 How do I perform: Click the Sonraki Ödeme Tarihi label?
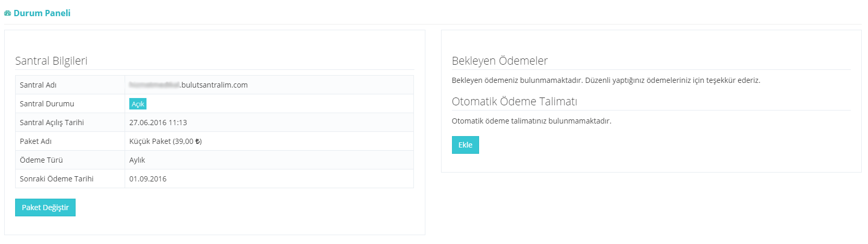pyautogui.click(x=57, y=179)
